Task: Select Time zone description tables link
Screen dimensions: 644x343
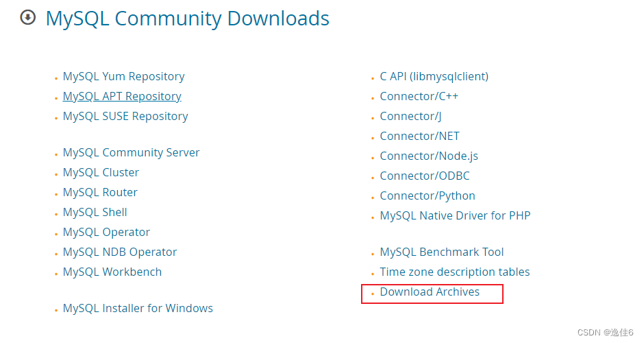Action: tap(455, 272)
